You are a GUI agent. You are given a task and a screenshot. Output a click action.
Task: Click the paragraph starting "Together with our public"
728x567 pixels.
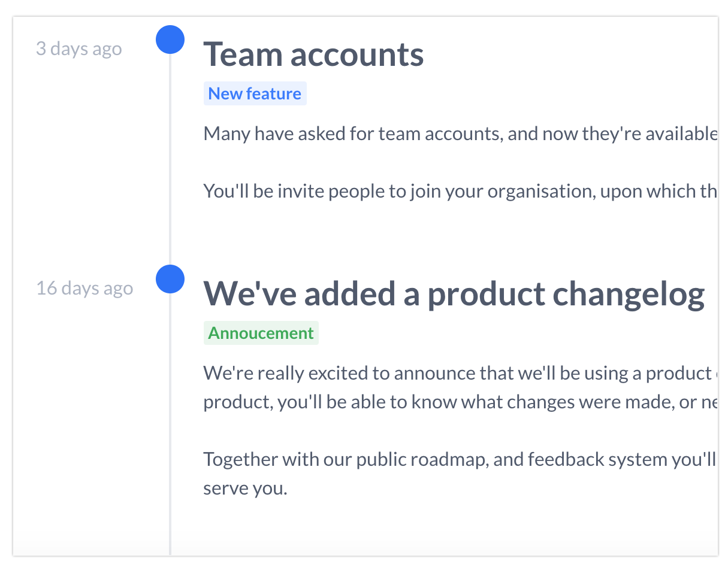point(459,459)
